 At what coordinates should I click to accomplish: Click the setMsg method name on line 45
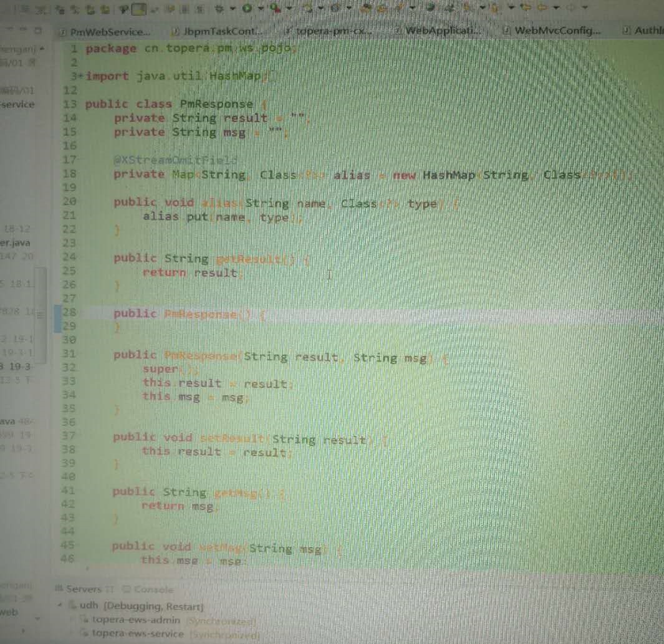(221, 547)
